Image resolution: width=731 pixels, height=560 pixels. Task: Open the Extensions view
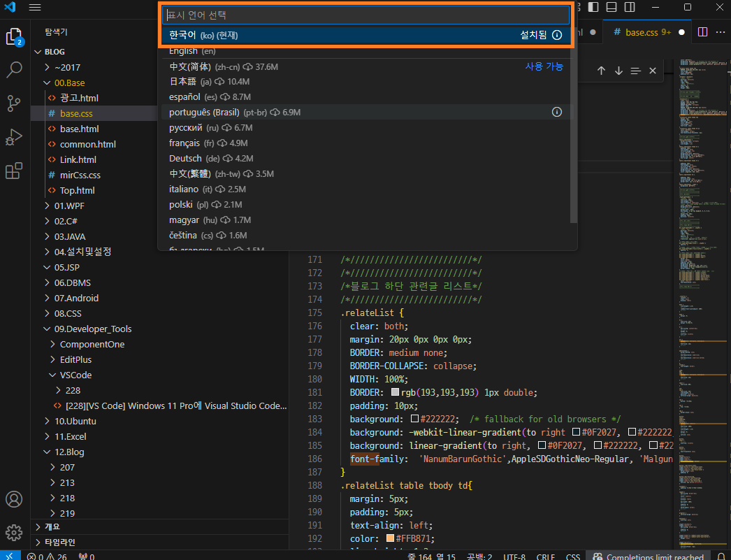click(x=14, y=171)
